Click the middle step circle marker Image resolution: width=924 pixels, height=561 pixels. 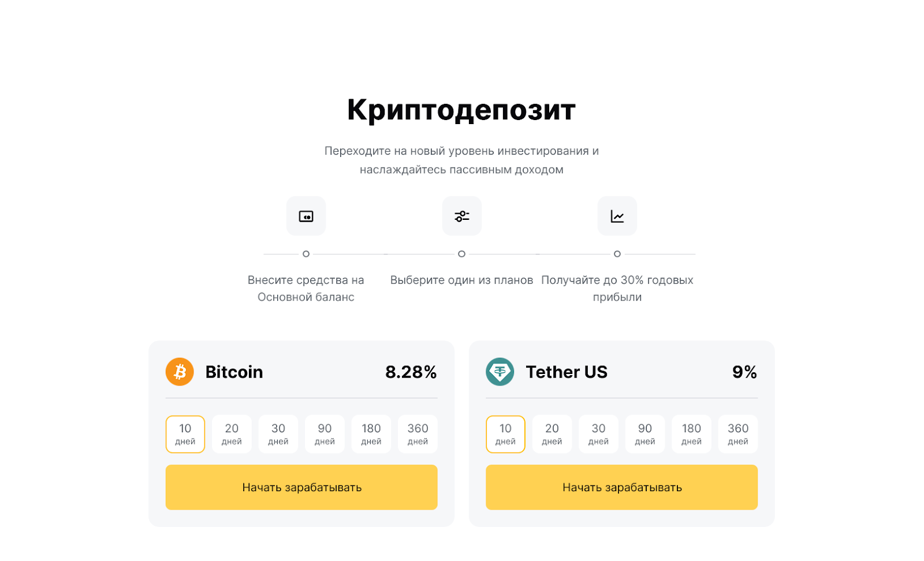coord(461,254)
